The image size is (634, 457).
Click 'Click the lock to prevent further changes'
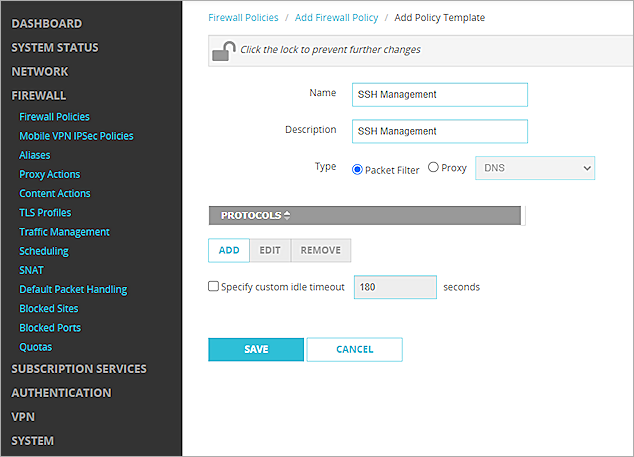330,50
